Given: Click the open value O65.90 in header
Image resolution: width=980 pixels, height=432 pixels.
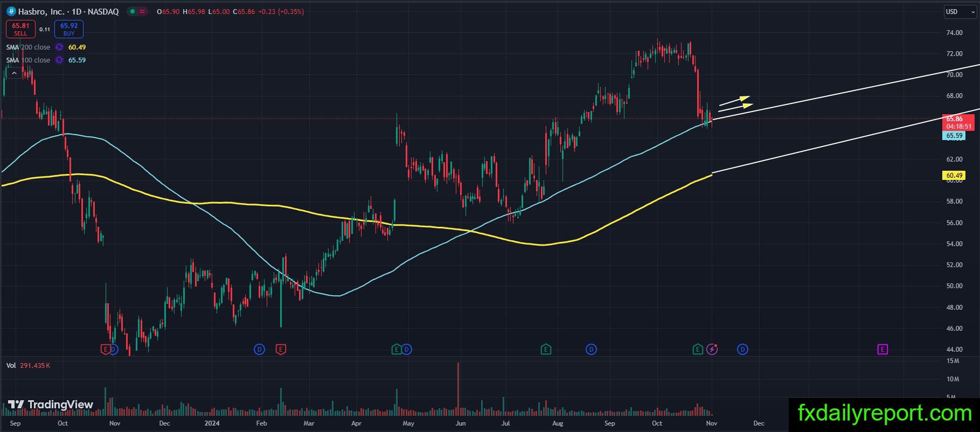Looking at the screenshot, I should [168, 12].
